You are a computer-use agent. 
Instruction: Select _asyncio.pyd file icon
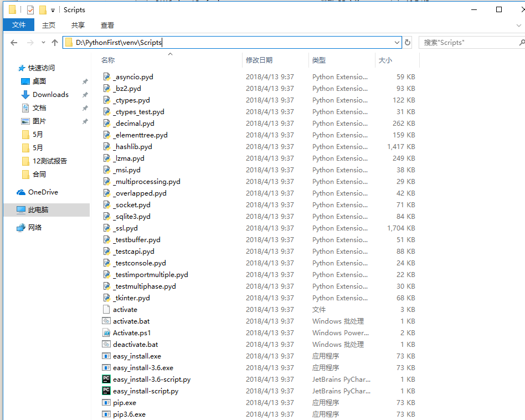pyautogui.click(x=106, y=76)
